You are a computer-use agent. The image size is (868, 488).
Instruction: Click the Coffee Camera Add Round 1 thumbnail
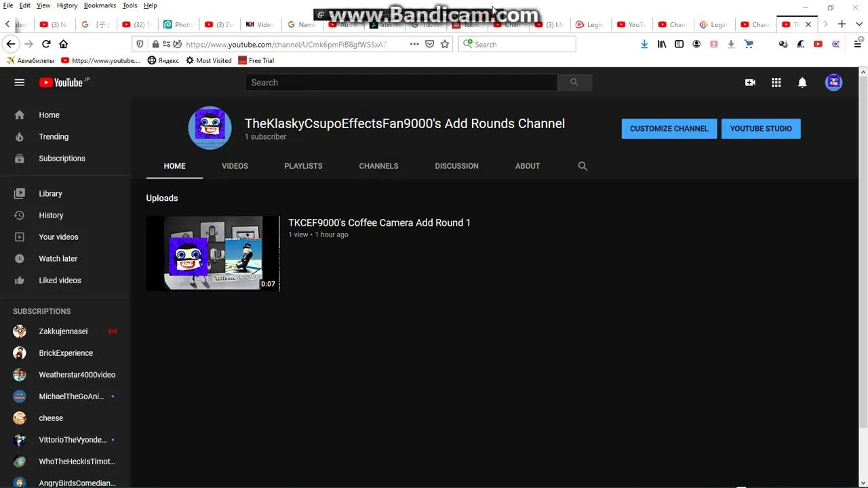tap(213, 253)
